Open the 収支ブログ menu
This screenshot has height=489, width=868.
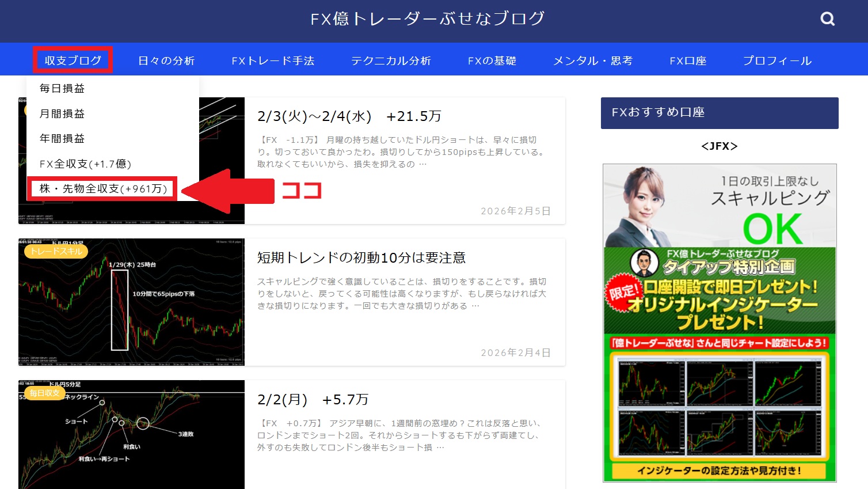click(73, 60)
